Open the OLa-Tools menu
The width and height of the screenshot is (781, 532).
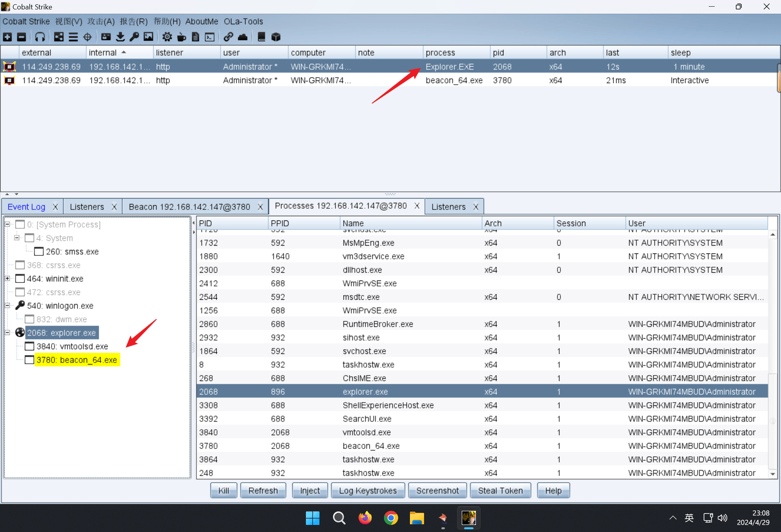click(x=243, y=22)
